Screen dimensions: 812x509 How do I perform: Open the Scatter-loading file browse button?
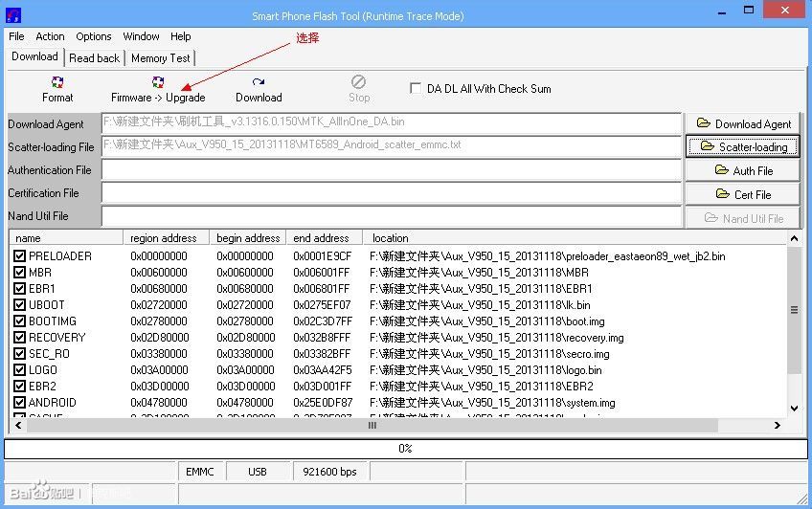743,146
